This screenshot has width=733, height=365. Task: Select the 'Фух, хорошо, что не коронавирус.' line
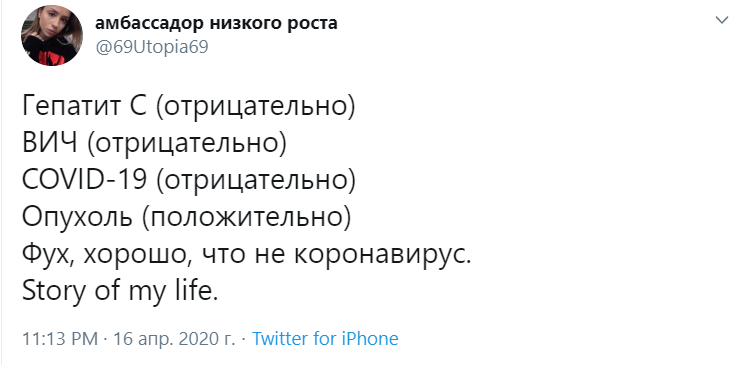pyautogui.click(x=246, y=254)
